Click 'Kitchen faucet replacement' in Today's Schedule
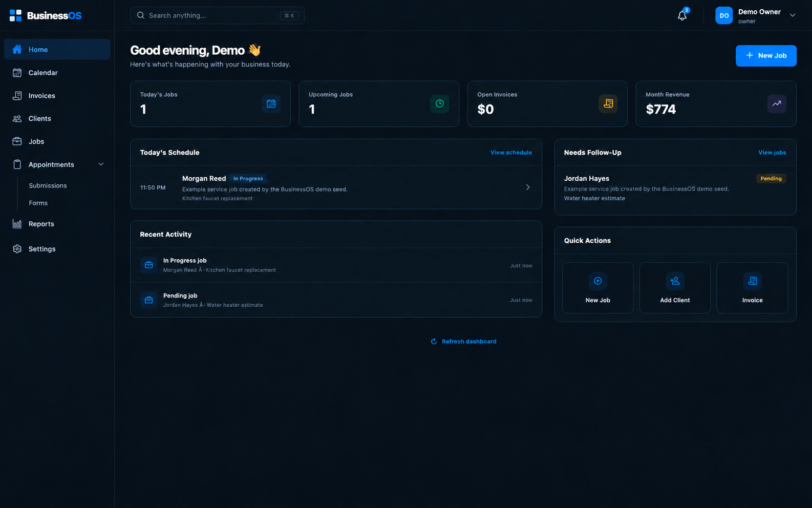The height and width of the screenshot is (508, 812). tap(217, 199)
